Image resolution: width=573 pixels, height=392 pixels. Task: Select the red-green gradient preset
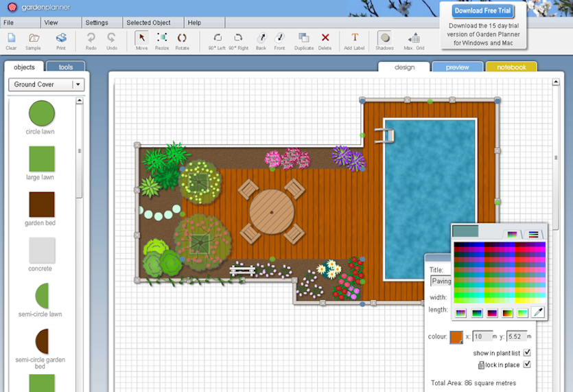pyautogui.click(x=508, y=312)
